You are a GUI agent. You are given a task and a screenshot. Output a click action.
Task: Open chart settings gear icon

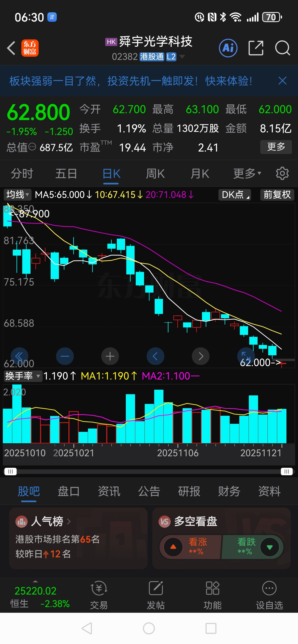coord(282,173)
